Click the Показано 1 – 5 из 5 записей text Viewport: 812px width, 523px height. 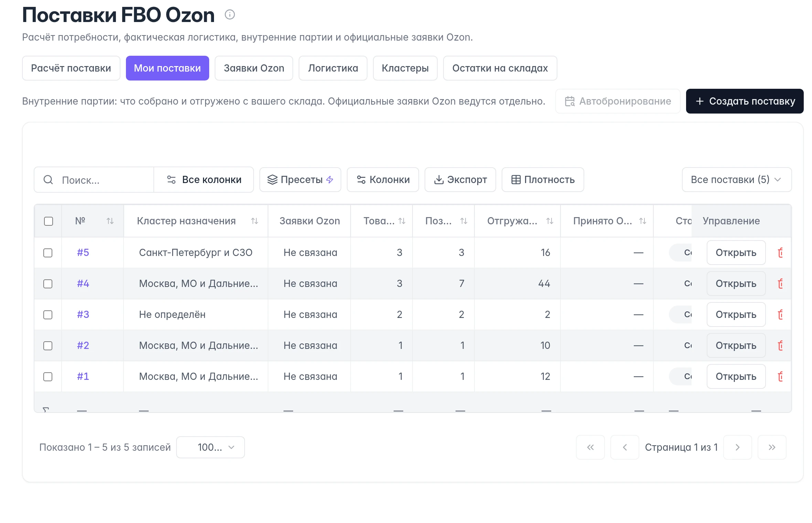pyautogui.click(x=105, y=447)
